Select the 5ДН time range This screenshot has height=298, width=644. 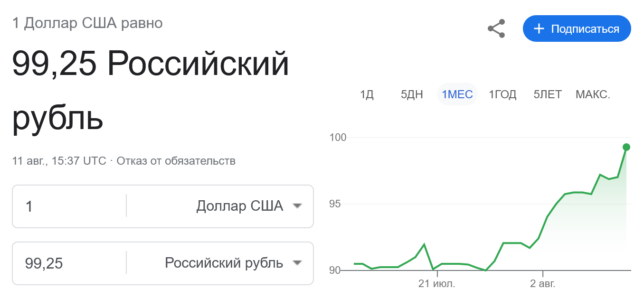coord(412,94)
